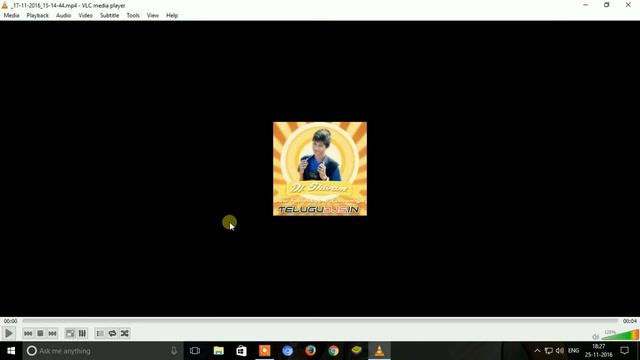
Task: Activate Cortana microphone icon
Action: (174, 351)
